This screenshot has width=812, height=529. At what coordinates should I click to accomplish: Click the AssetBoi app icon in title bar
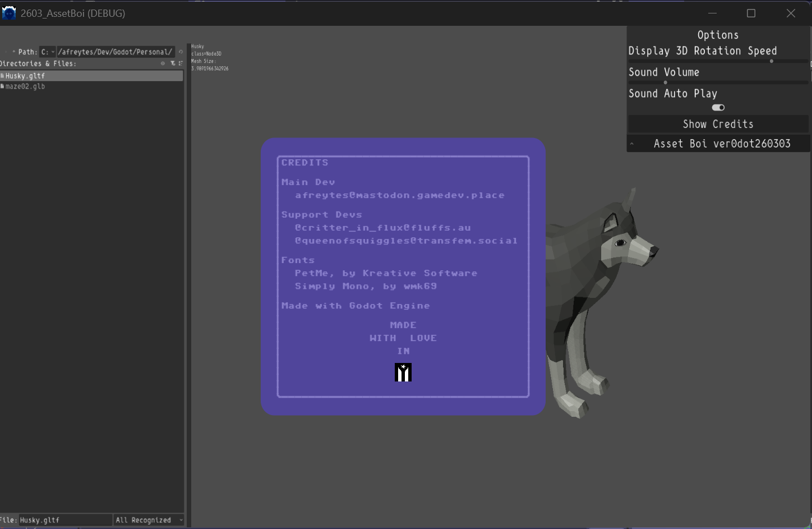[9, 13]
